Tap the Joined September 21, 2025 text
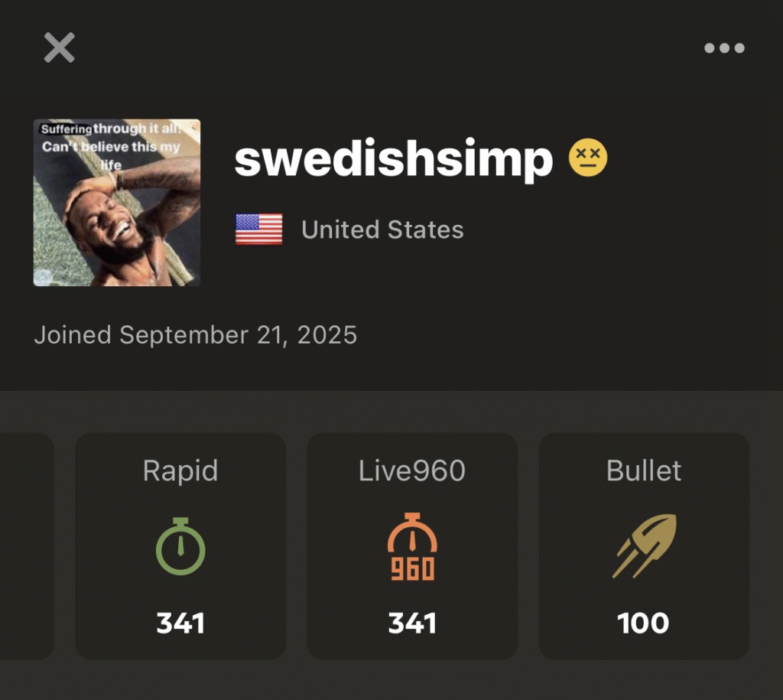The image size is (783, 700). tap(196, 335)
